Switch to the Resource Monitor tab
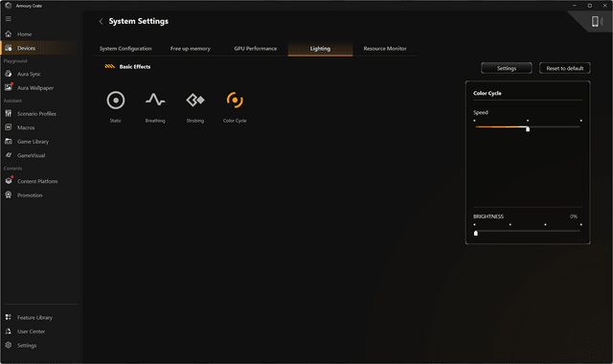613x364 pixels. (385, 49)
